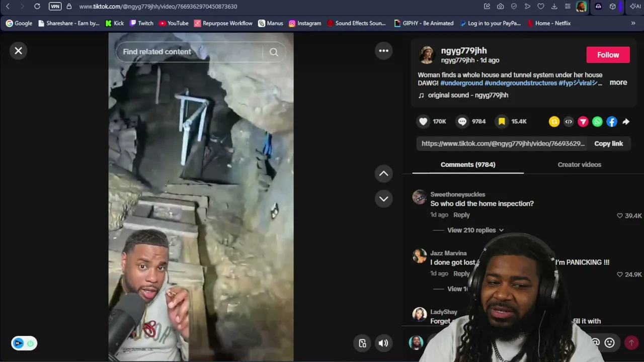Open comments via the speech bubble icon
Screen dimensions: 644x362
point(462,121)
